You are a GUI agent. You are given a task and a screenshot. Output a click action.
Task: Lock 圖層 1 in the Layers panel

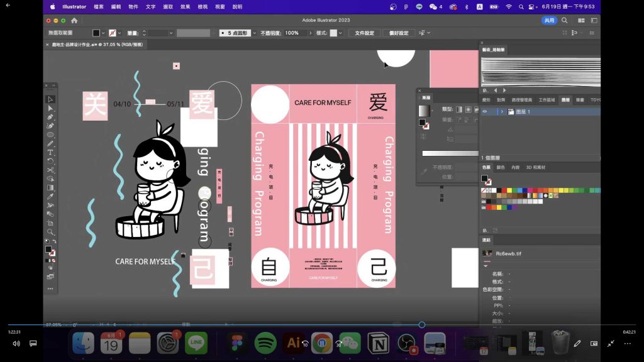(491, 111)
